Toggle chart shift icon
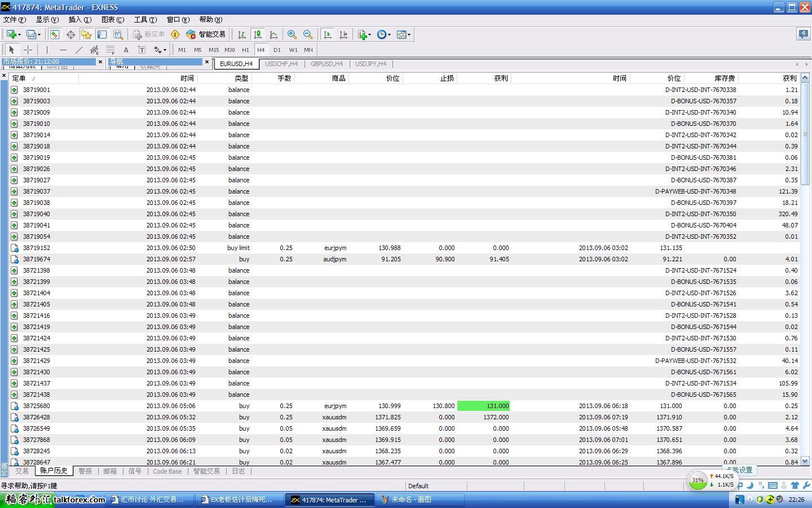Image resolution: width=812 pixels, height=508 pixels. point(343,34)
